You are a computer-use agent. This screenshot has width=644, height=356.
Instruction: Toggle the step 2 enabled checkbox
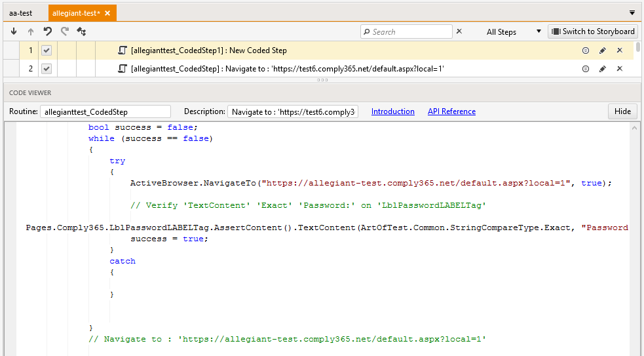47,69
